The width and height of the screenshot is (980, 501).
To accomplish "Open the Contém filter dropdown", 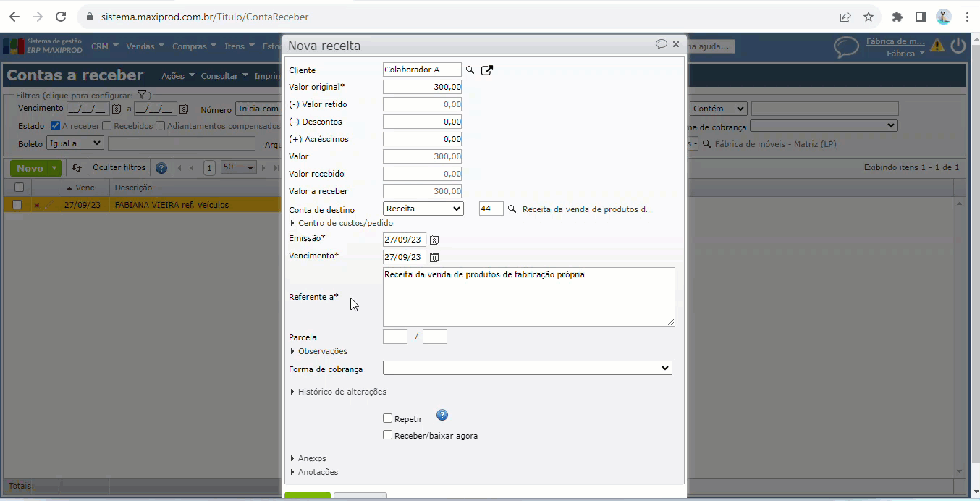I will point(718,109).
